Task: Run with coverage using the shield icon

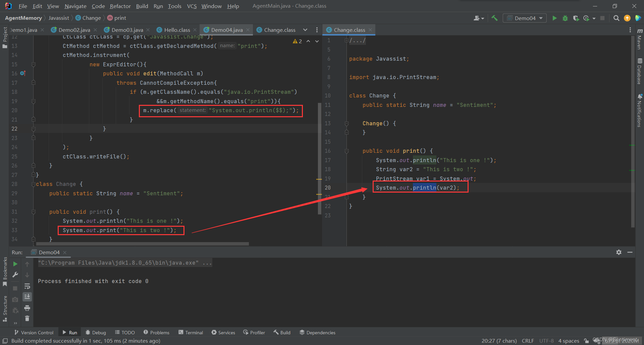Action: click(576, 18)
